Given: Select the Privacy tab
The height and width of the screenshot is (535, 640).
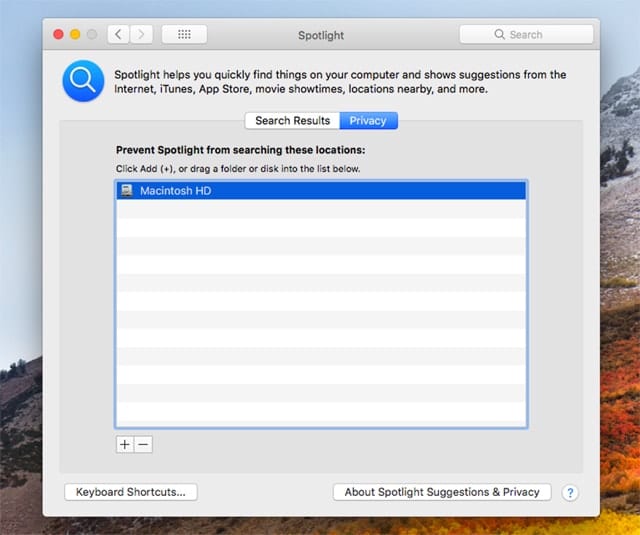Looking at the screenshot, I should click(368, 121).
